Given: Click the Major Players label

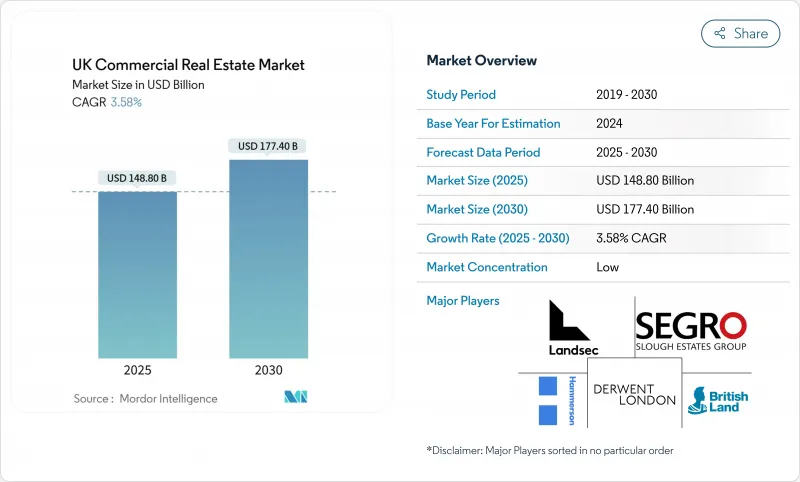Looking at the screenshot, I should pyautogui.click(x=463, y=300).
